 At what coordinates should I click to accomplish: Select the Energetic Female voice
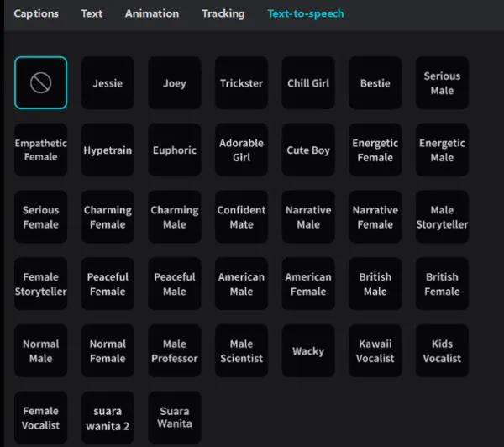click(375, 150)
